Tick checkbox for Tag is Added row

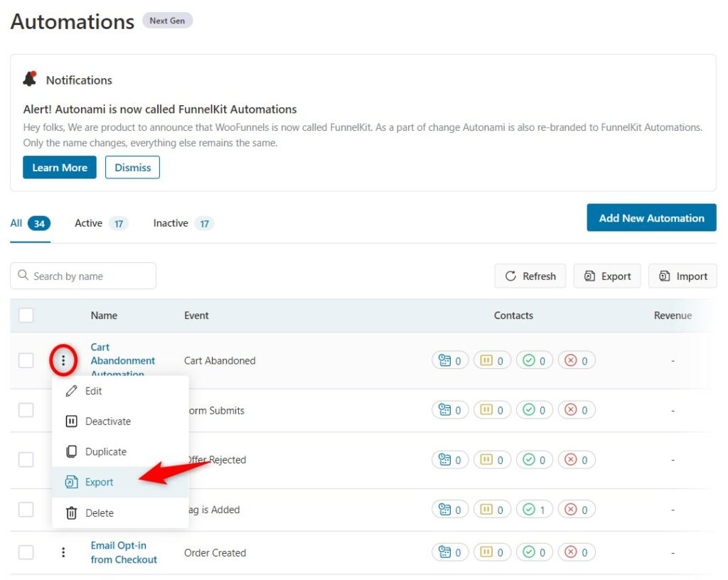coord(26,509)
